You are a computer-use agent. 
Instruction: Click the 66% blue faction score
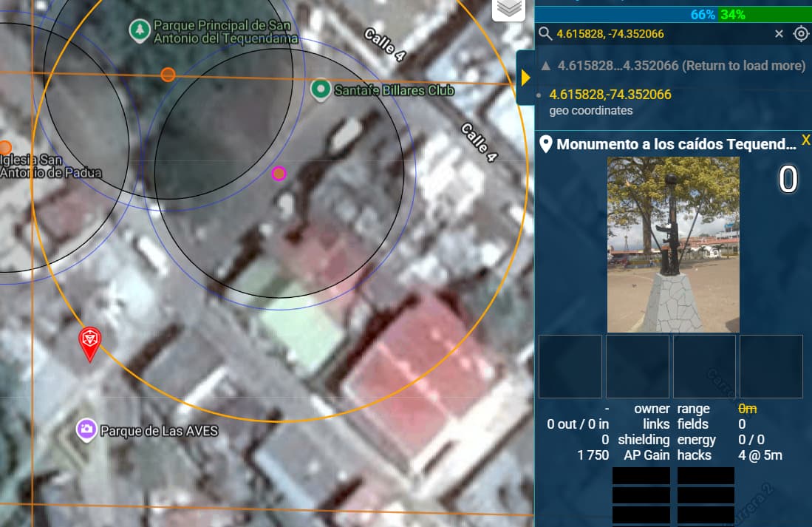[x=703, y=15]
